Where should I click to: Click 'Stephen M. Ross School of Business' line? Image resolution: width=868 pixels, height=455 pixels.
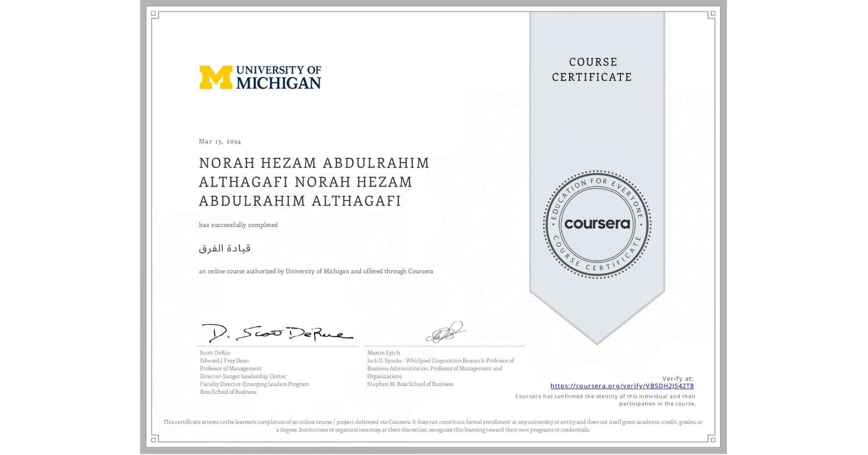[x=410, y=384]
